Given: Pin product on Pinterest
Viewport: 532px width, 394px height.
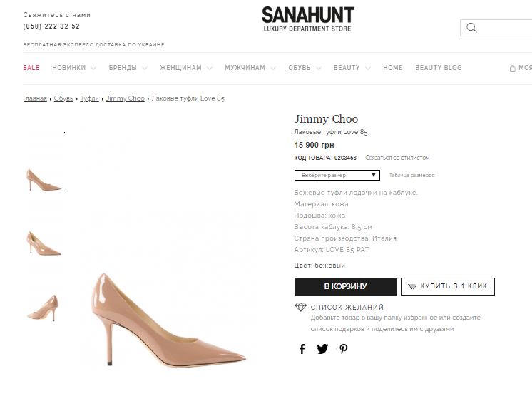Looking at the screenshot, I should (x=343, y=349).
